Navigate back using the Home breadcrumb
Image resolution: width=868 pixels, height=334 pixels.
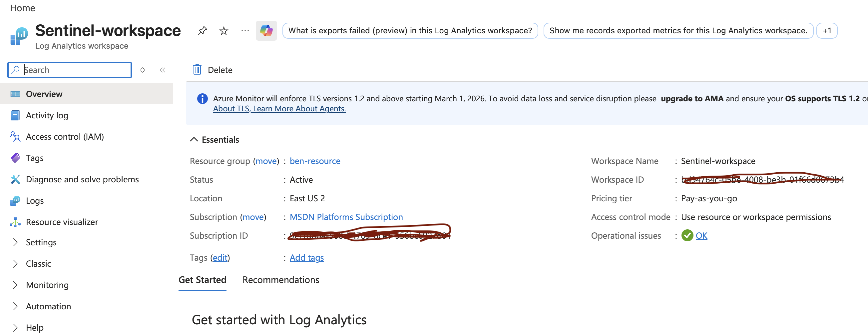coord(23,8)
